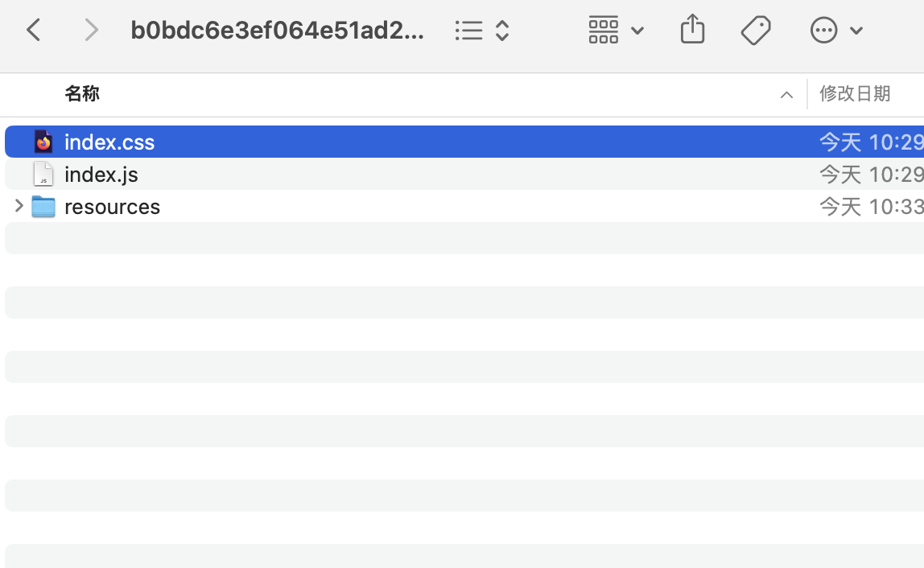Sort by the 修改日期 column header
Image resolution: width=924 pixels, height=568 pixels.
(x=855, y=93)
